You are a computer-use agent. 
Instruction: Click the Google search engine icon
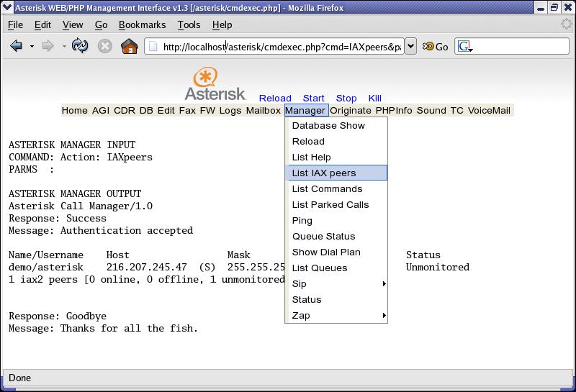pos(464,47)
